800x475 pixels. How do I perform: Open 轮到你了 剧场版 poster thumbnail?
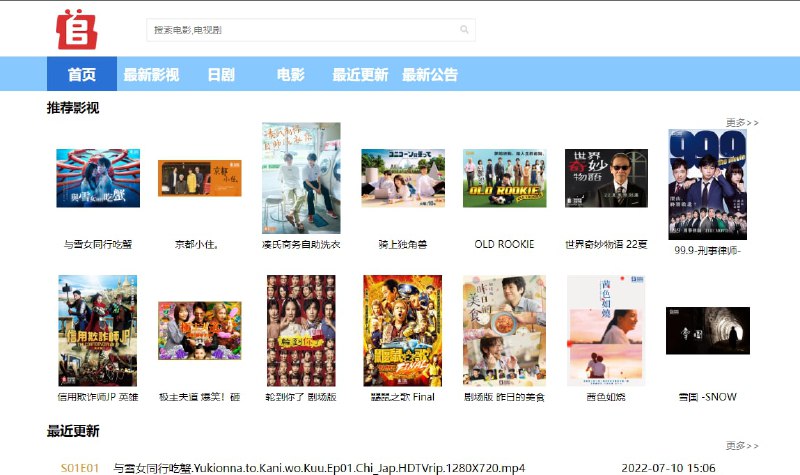click(x=301, y=331)
